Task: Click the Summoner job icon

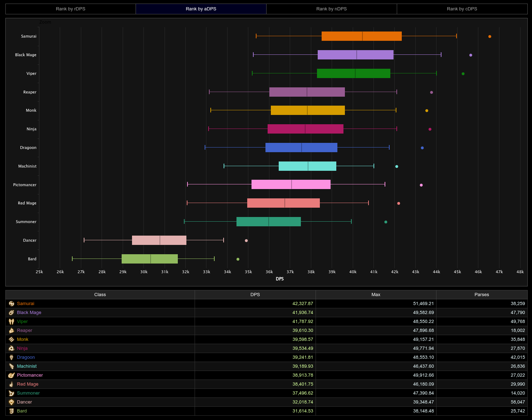Action: (x=11, y=393)
